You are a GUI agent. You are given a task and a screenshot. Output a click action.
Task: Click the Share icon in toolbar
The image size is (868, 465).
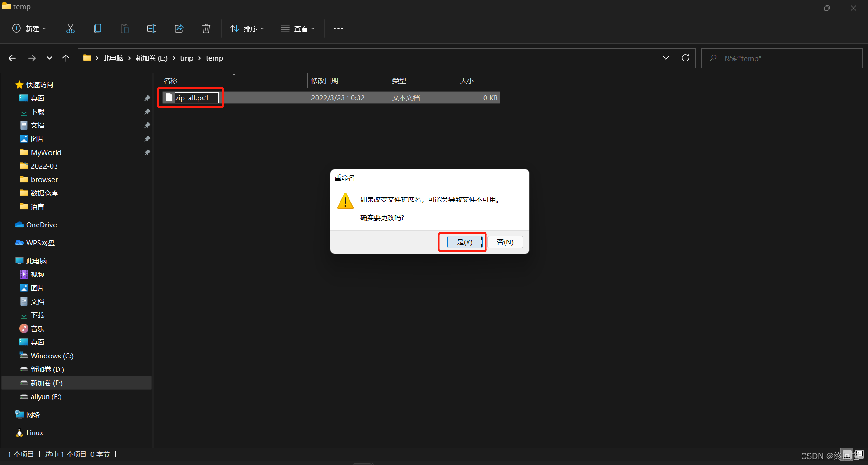[x=179, y=28]
